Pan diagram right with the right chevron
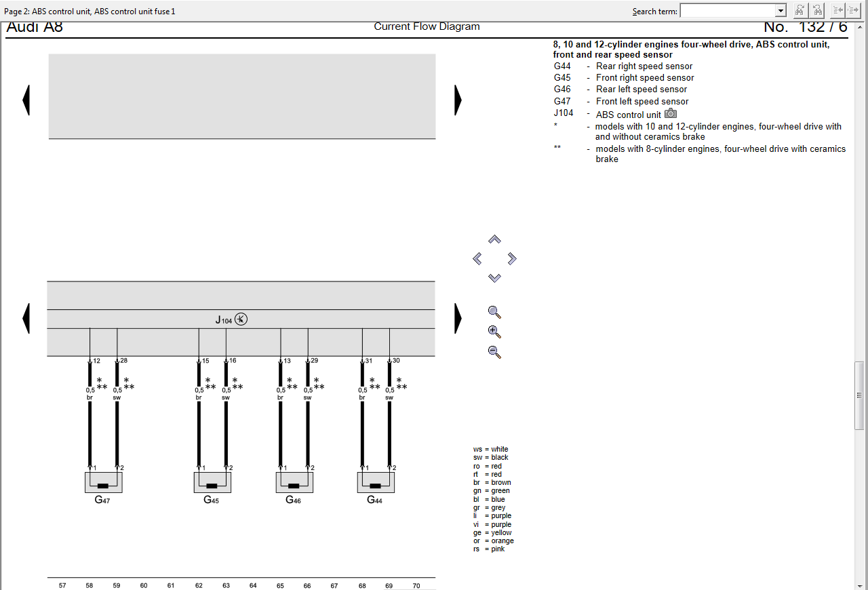Image resolution: width=868 pixels, height=590 pixels. coord(512,258)
